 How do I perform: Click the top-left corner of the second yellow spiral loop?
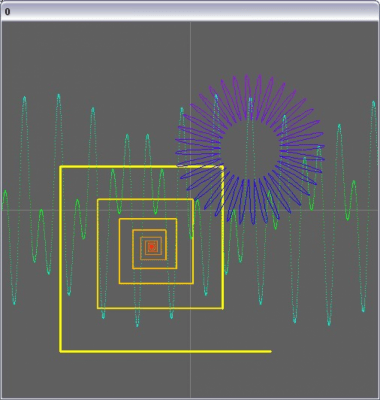(x=98, y=200)
